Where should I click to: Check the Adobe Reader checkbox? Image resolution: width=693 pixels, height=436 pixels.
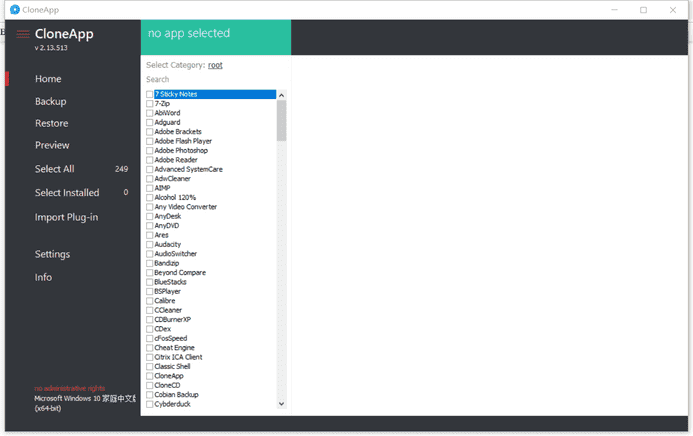pos(149,160)
